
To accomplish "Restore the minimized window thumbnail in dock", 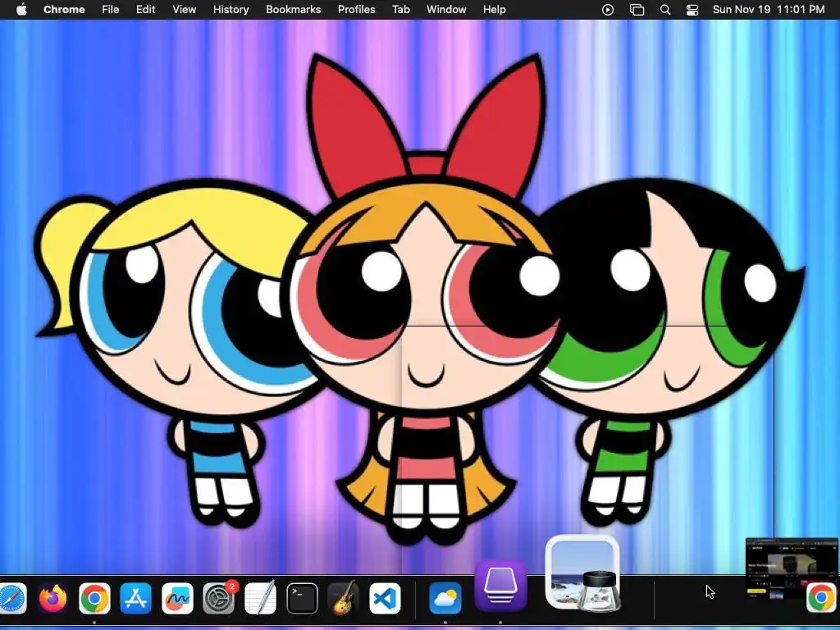I will point(792,568).
